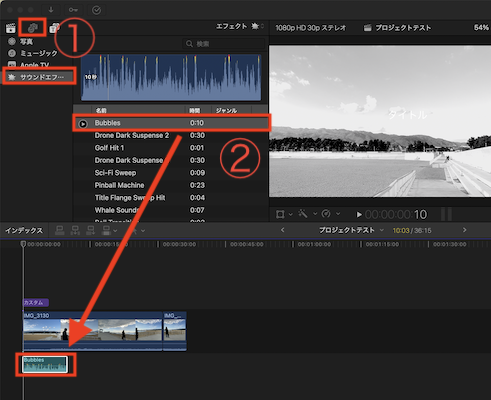Click the 10:03 / 36:15 duration readout

point(412,231)
